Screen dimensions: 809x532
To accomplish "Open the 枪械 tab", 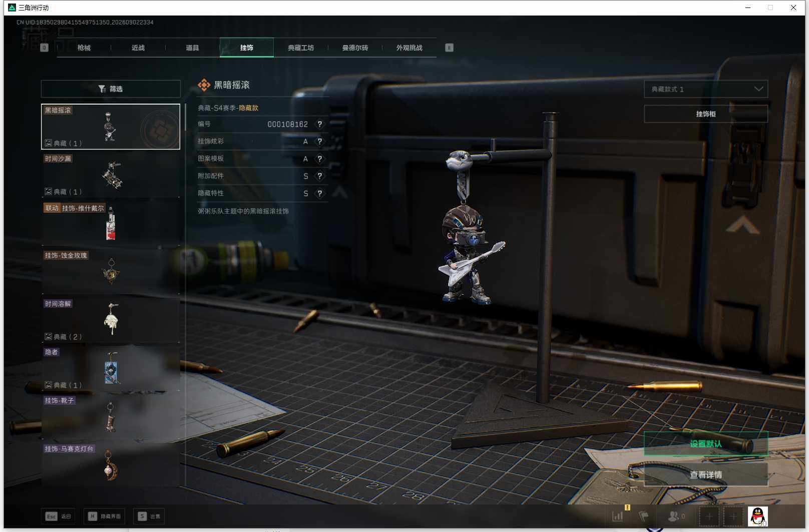I will coord(84,48).
